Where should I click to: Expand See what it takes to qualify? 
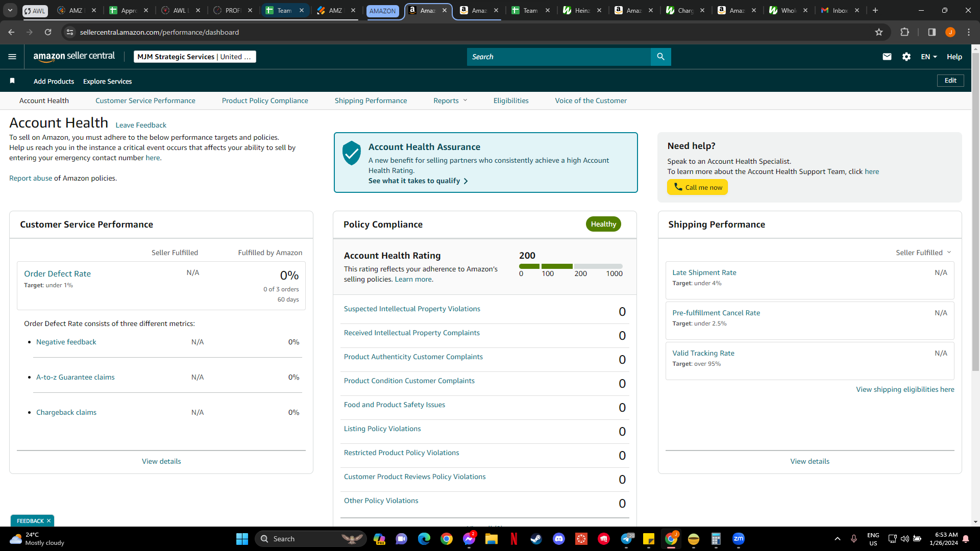418,181
